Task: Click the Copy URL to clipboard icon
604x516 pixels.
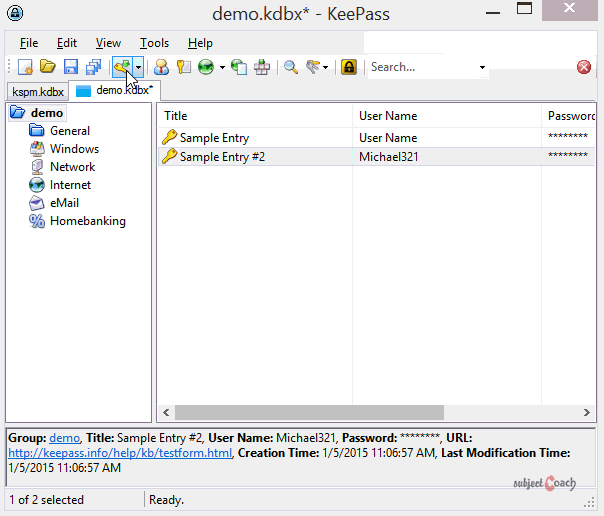Action: (239, 67)
